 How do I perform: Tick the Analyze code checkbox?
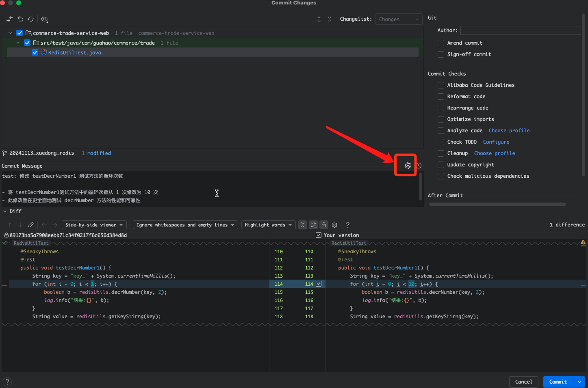point(441,131)
